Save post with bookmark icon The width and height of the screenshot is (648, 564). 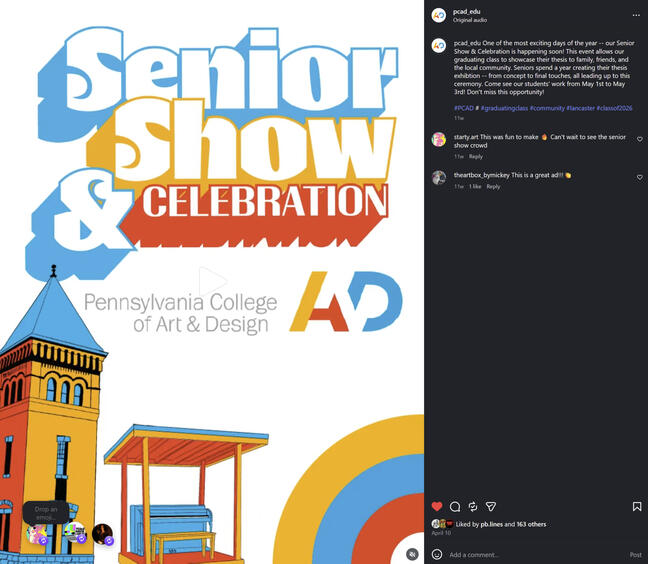[637, 506]
